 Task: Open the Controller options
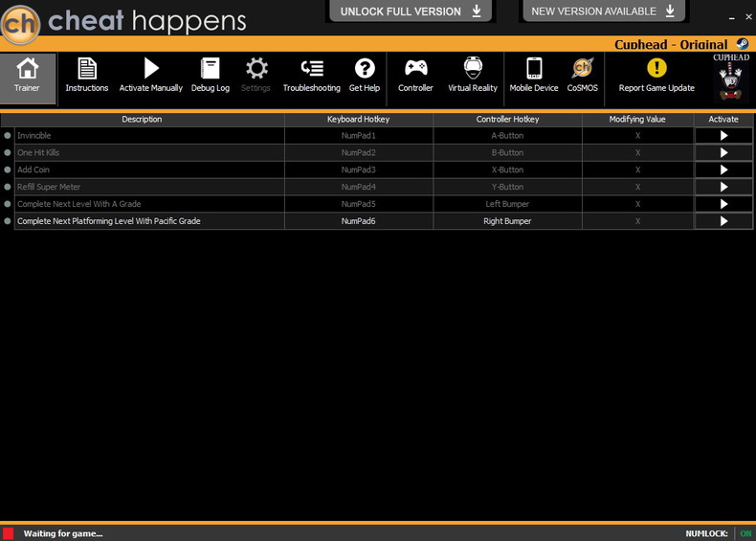(x=415, y=76)
